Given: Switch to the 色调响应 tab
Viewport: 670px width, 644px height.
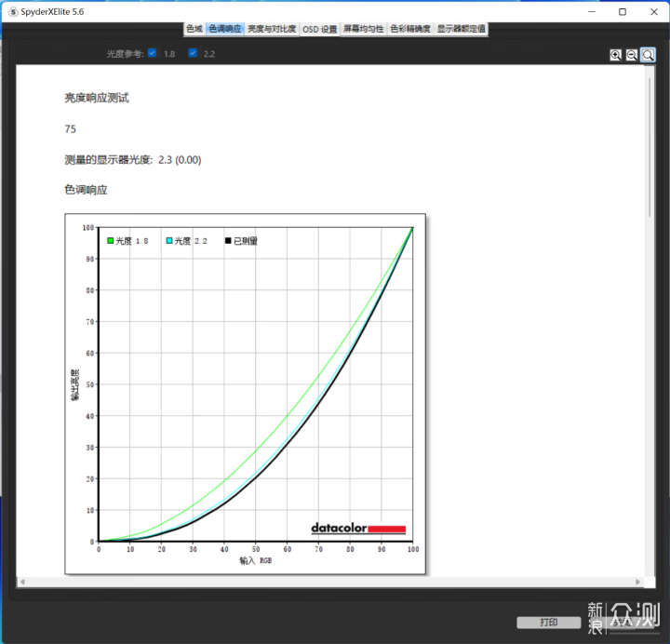Looking at the screenshot, I should pyautogui.click(x=225, y=29).
